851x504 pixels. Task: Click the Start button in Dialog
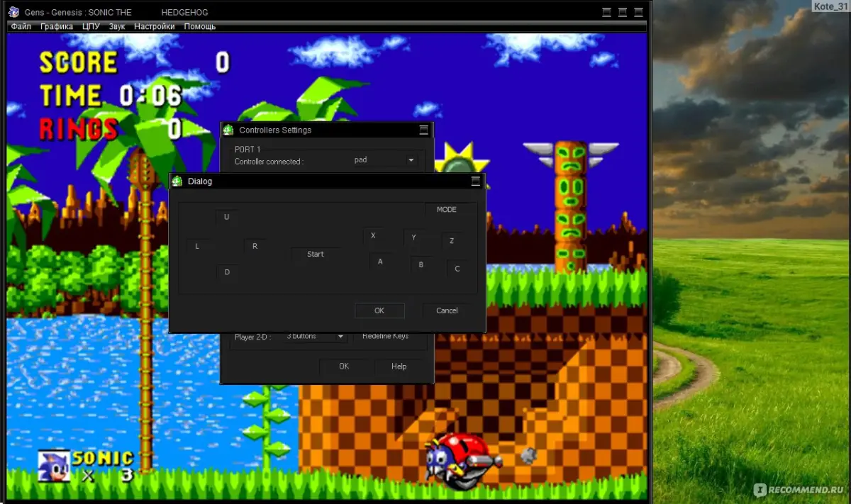coord(316,254)
